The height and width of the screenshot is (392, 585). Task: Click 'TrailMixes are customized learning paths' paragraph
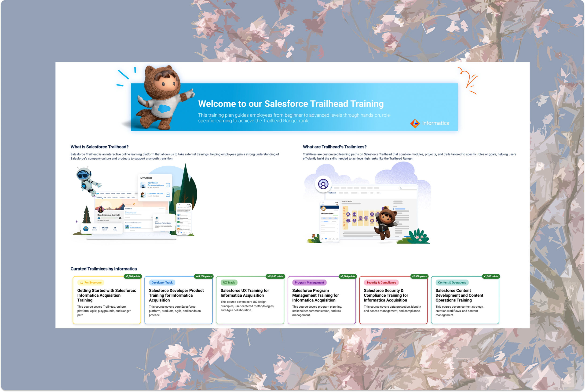409,156
